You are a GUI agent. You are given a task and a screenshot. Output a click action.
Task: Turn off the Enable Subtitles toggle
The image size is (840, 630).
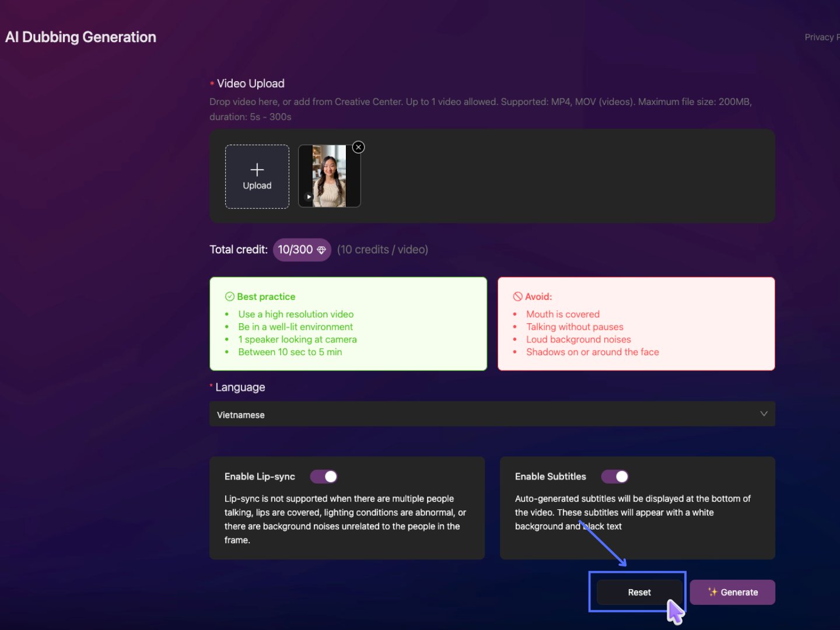tap(615, 477)
